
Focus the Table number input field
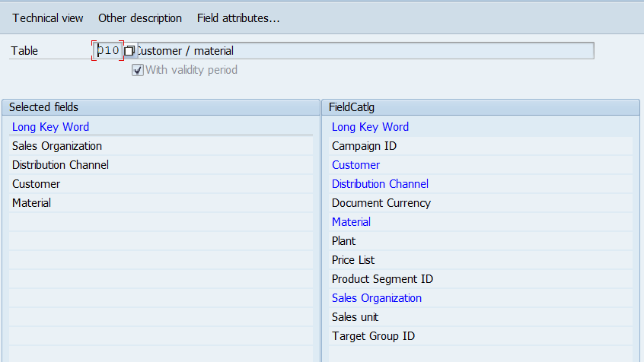[x=108, y=51]
